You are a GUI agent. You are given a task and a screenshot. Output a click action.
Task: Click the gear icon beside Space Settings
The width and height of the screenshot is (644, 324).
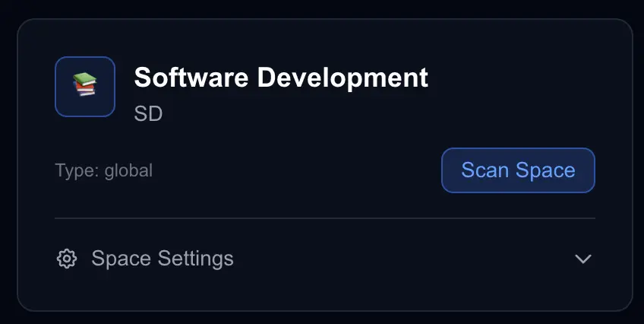[x=67, y=259]
